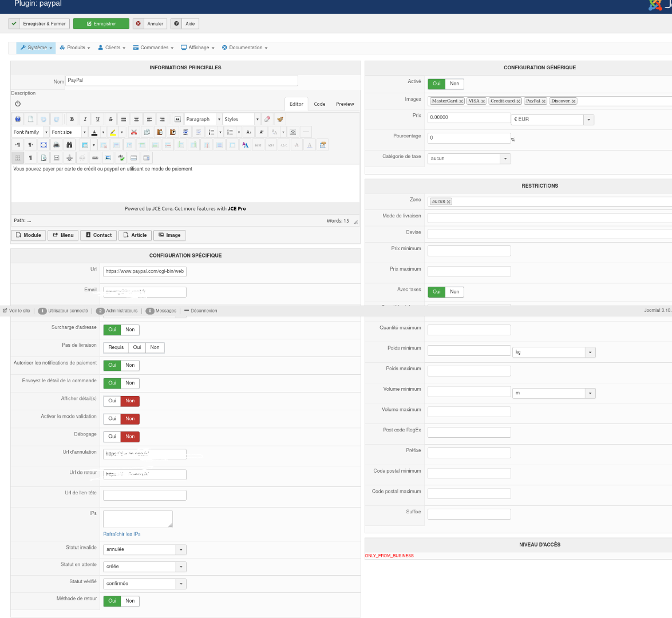Insert a horizontal rule
The image size is (672, 618).
pyautogui.click(x=306, y=132)
